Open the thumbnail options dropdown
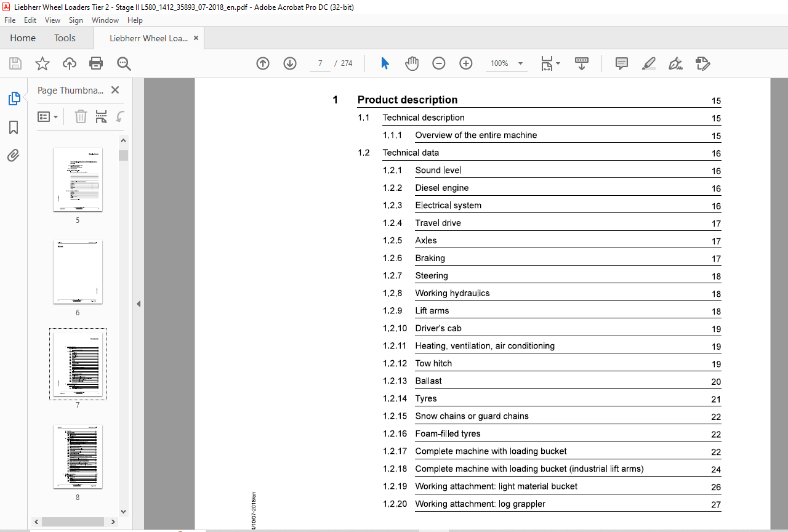788x532 pixels. click(x=48, y=116)
